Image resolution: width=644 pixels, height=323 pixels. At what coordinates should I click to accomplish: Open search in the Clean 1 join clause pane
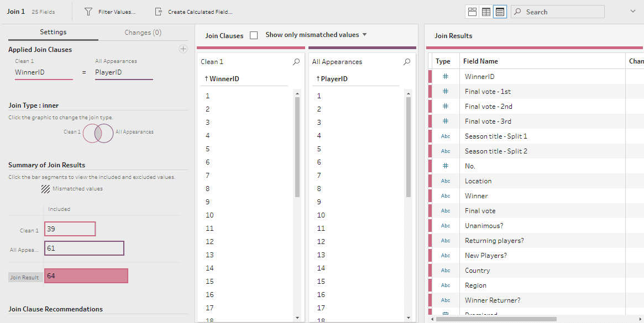[x=296, y=62]
